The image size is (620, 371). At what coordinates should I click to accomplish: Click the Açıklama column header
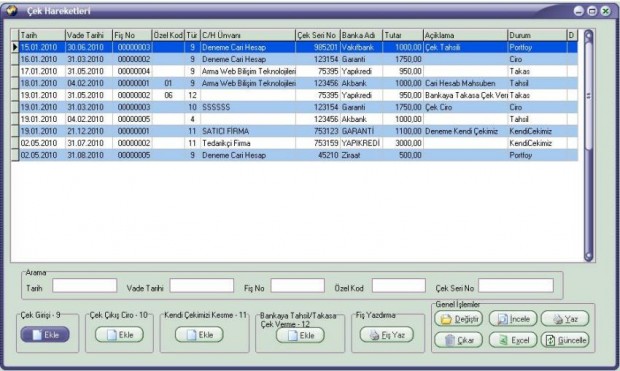465,35
